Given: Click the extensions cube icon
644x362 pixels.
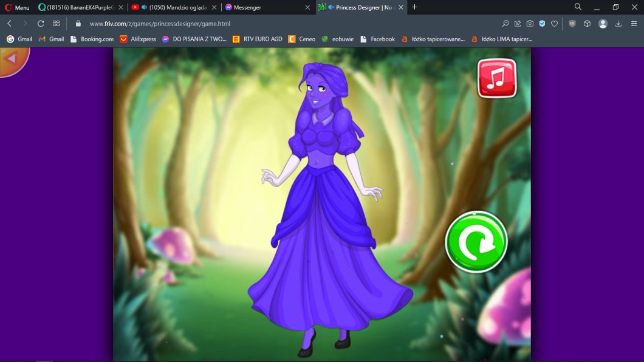Looking at the screenshot, I should point(587,24).
